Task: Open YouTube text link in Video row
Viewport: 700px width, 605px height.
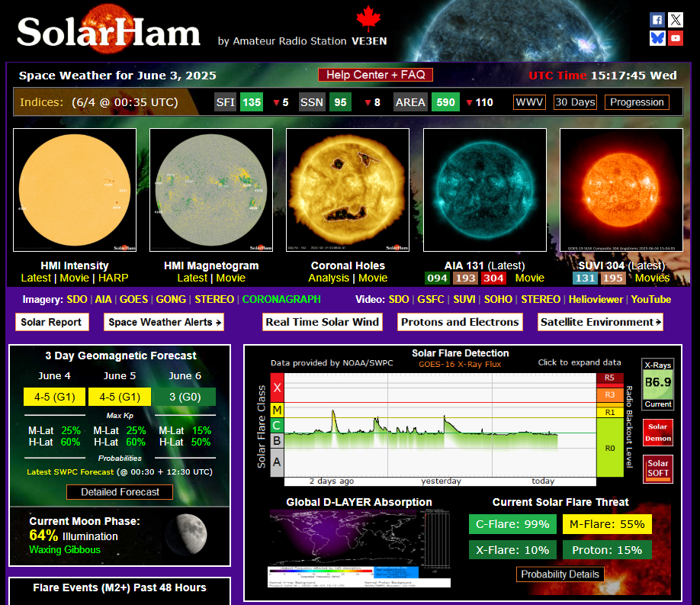Action: coord(651,299)
